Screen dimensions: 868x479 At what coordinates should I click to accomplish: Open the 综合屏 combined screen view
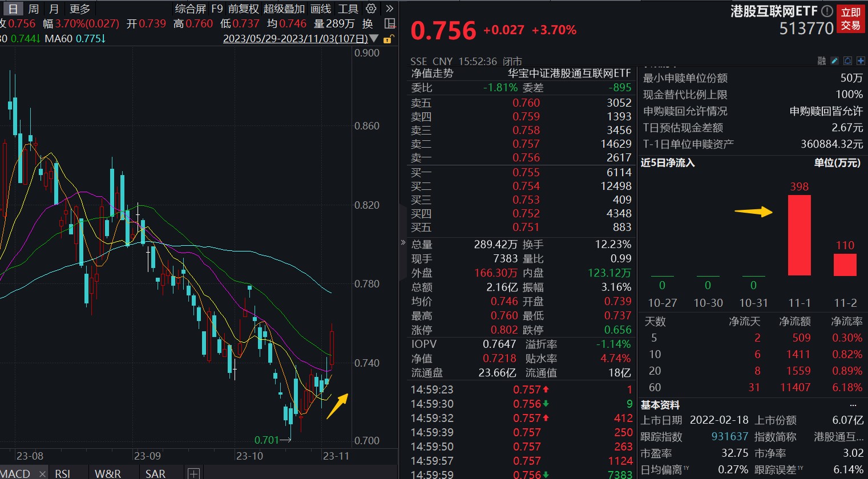click(x=190, y=9)
